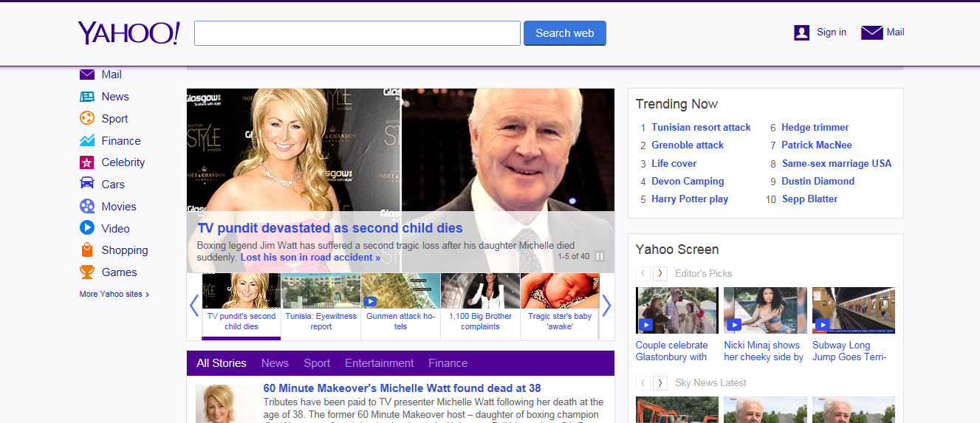The width and height of the screenshot is (980, 423).
Task: Go to previous Editor's Picks videos
Action: tap(643, 273)
